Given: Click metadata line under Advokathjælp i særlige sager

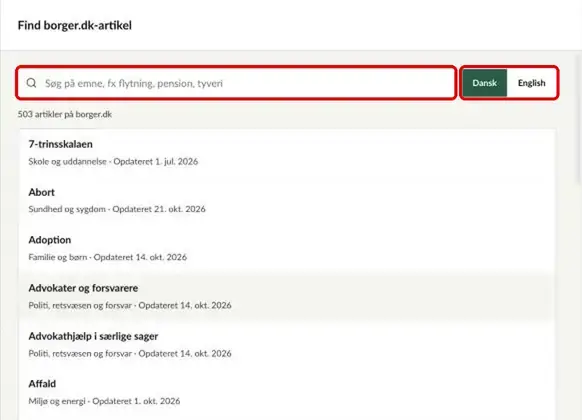Looking at the screenshot, I should pyautogui.click(x=130, y=353).
